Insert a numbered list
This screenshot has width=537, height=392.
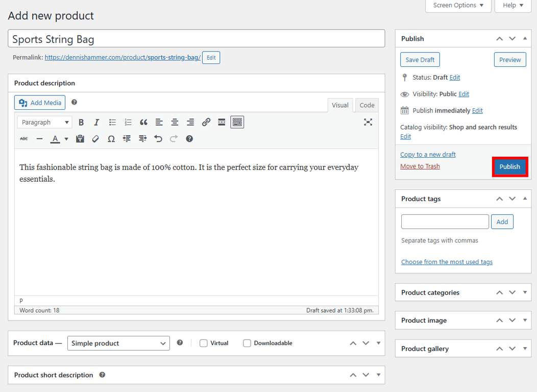coord(128,122)
